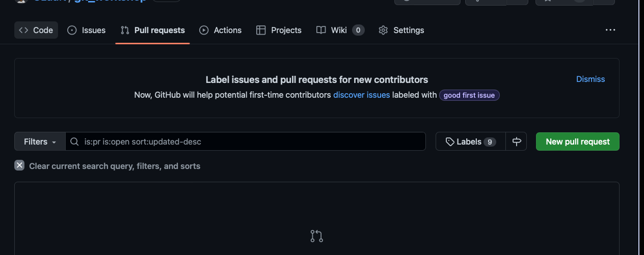Viewport: 644px width, 255px height.
Task: Switch to the Issues tab
Action: 87,30
